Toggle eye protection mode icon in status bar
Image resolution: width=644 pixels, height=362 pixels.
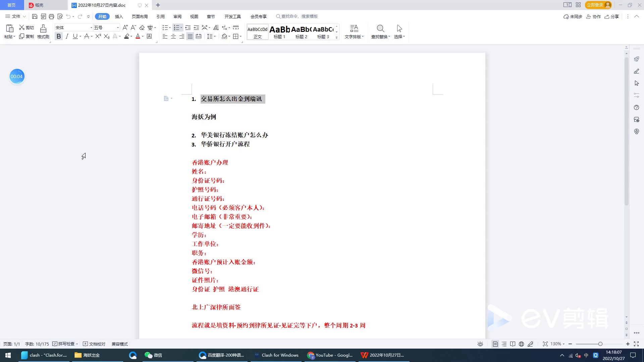pos(480,344)
